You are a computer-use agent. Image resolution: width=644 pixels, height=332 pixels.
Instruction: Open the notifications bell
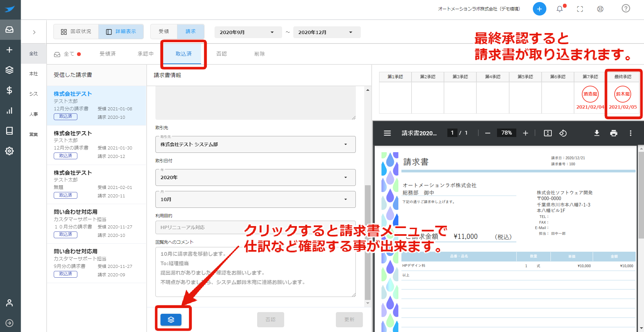pyautogui.click(x=560, y=9)
